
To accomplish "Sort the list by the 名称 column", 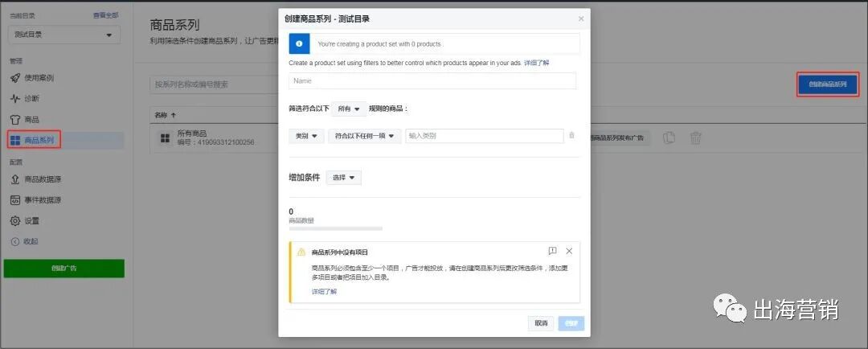I will coord(165,115).
